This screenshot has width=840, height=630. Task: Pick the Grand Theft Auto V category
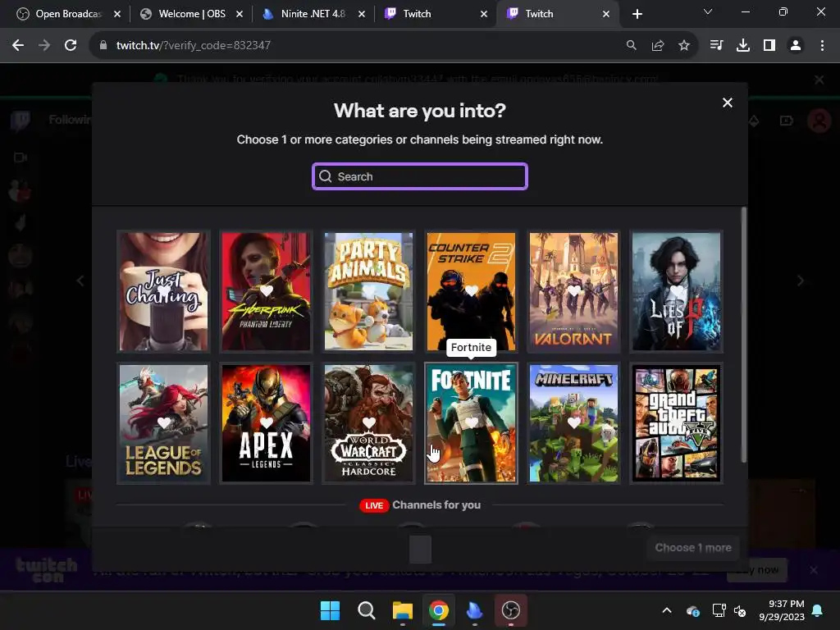tap(677, 423)
